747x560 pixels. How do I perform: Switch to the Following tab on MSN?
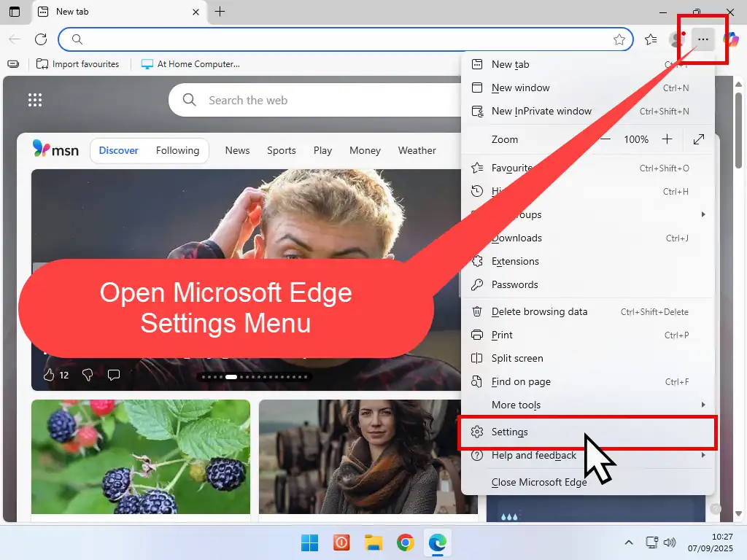point(177,150)
